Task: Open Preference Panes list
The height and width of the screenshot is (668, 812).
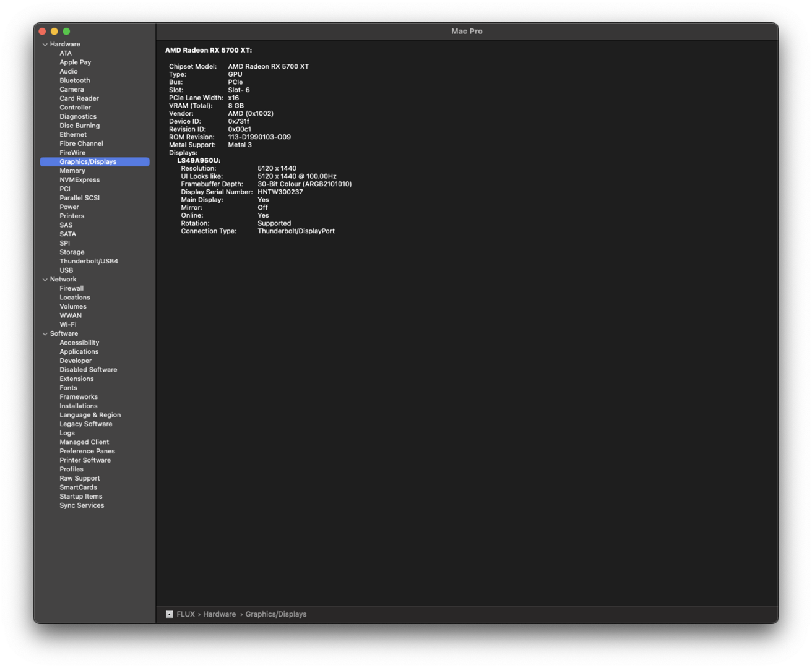Action: (x=87, y=452)
